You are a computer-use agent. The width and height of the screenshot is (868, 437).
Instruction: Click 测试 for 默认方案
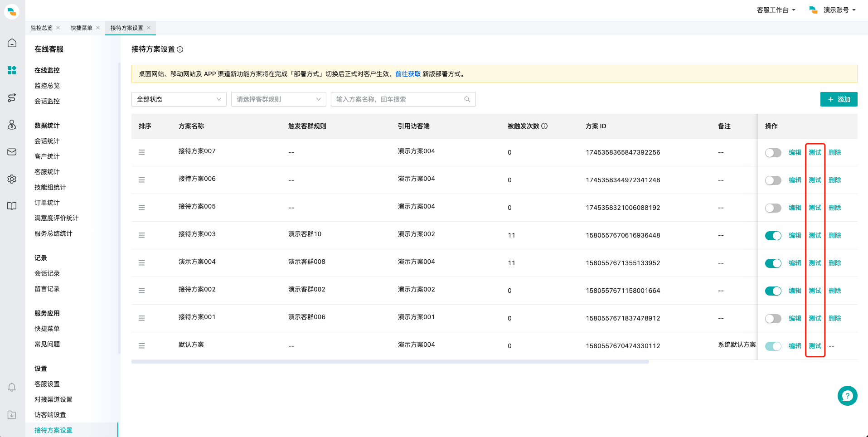coord(815,346)
